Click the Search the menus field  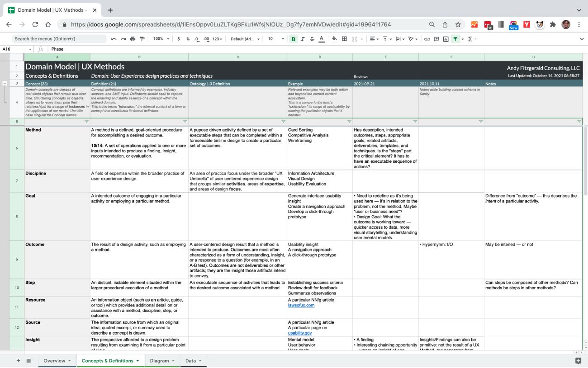click(x=59, y=39)
